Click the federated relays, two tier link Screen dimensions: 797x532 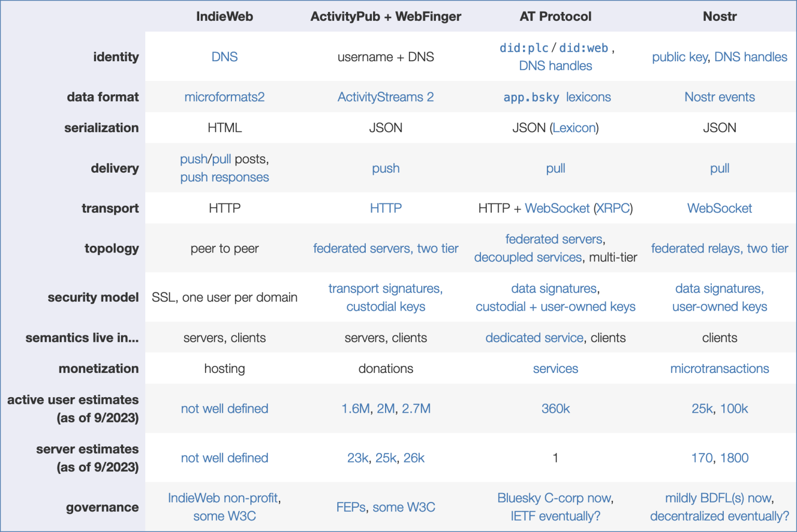coord(719,249)
